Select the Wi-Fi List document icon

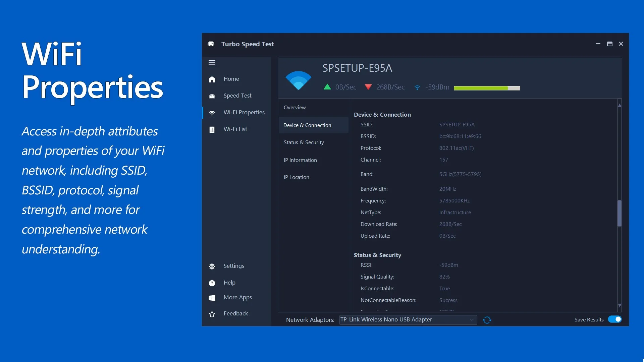tap(212, 129)
